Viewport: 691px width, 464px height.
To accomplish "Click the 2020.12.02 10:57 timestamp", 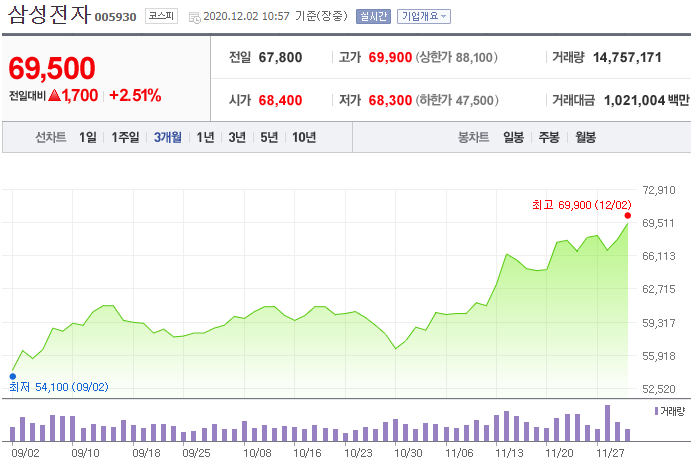I will point(246,16).
